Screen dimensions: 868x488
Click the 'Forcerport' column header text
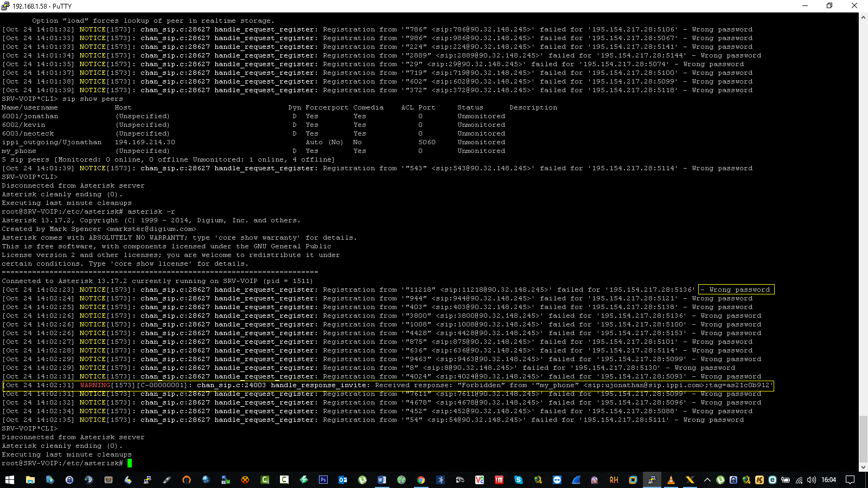click(x=327, y=107)
